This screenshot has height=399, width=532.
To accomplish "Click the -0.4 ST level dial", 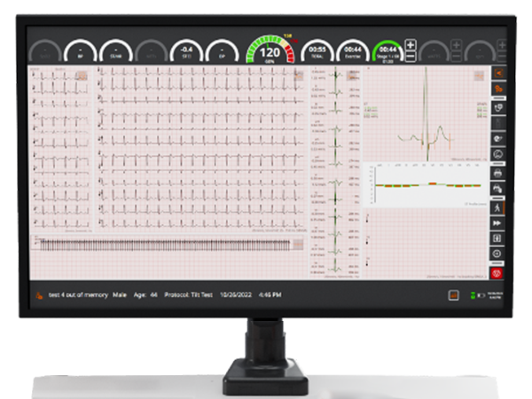I will tap(186, 51).
